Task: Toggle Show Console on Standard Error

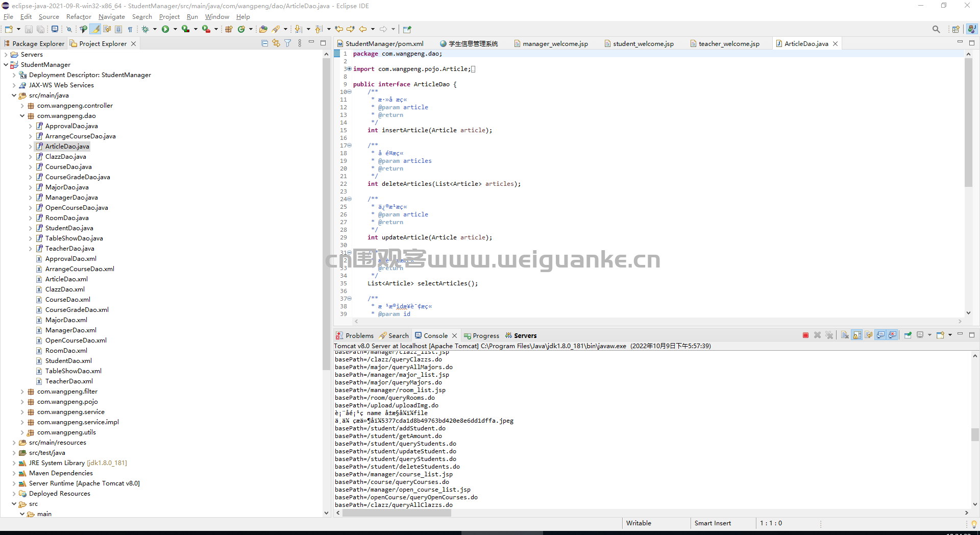Action: click(x=892, y=335)
